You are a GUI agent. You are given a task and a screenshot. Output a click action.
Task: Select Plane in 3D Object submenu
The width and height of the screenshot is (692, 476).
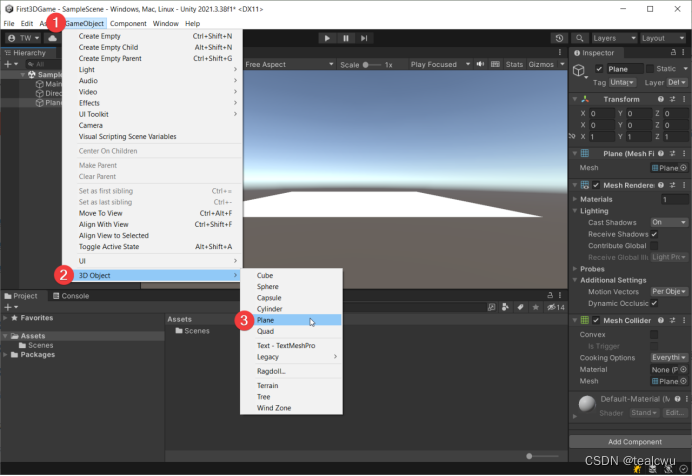(x=291, y=320)
